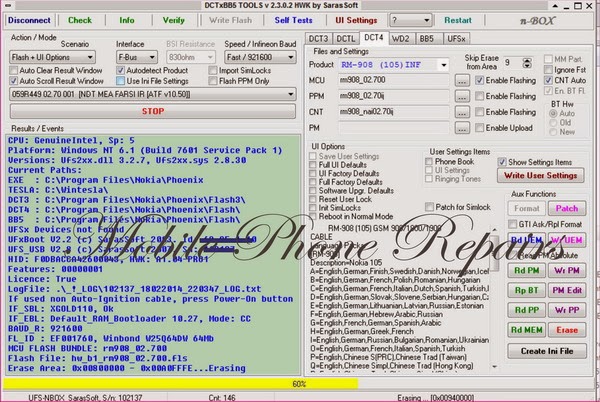The height and width of the screenshot is (402, 600).
Task: Click the Wr PM button
Action: point(567,270)
